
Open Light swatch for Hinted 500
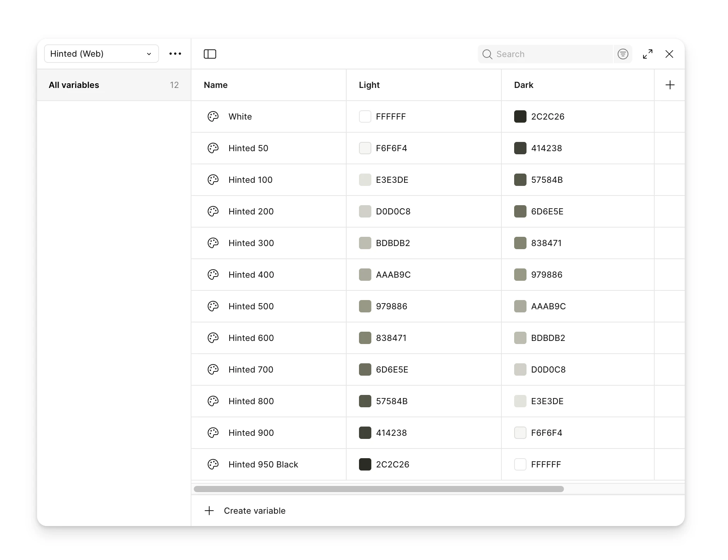pos(365,306)
